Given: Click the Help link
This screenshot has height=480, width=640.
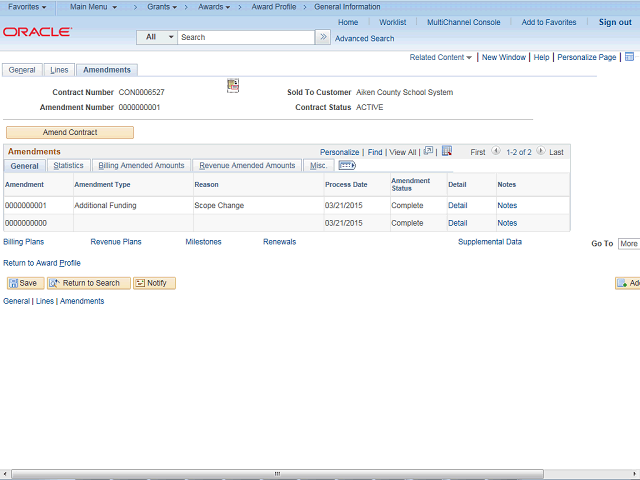Looking at the screenshot, I should click(541, 57).
